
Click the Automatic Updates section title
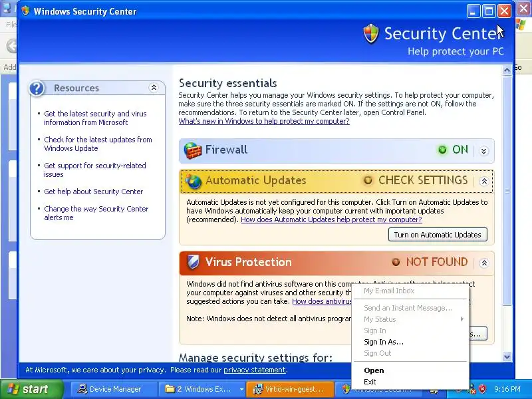[x=255, y=180]
